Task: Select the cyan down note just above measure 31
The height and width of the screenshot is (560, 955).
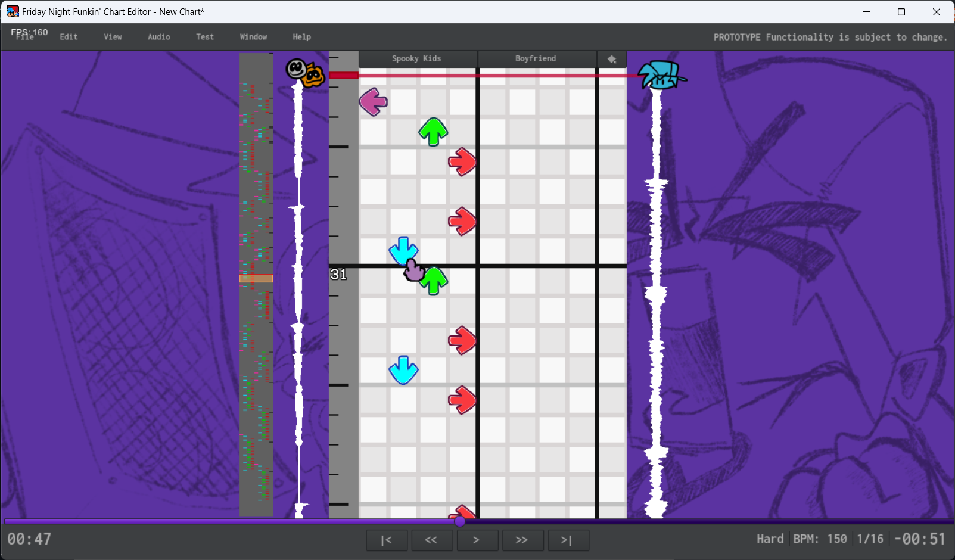Action: pyautogui.click(x=403, y=251)
